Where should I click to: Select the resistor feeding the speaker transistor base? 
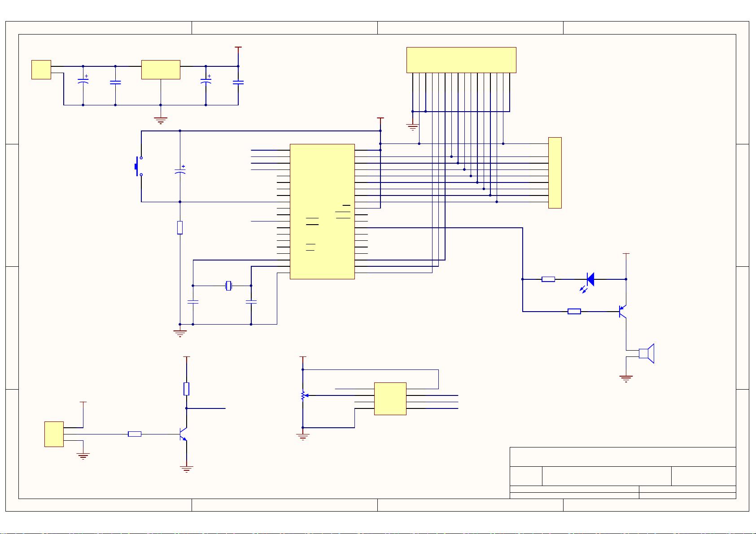click(574, 312)
